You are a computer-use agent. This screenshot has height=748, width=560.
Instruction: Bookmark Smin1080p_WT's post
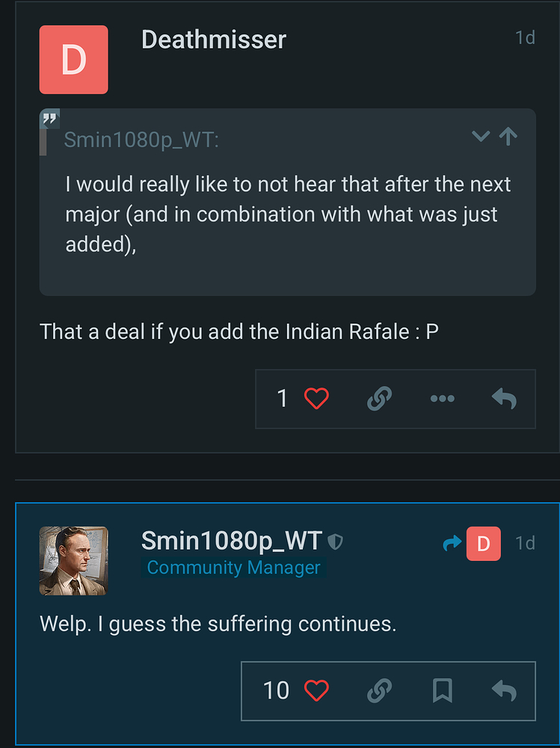[x=442, y=691]
